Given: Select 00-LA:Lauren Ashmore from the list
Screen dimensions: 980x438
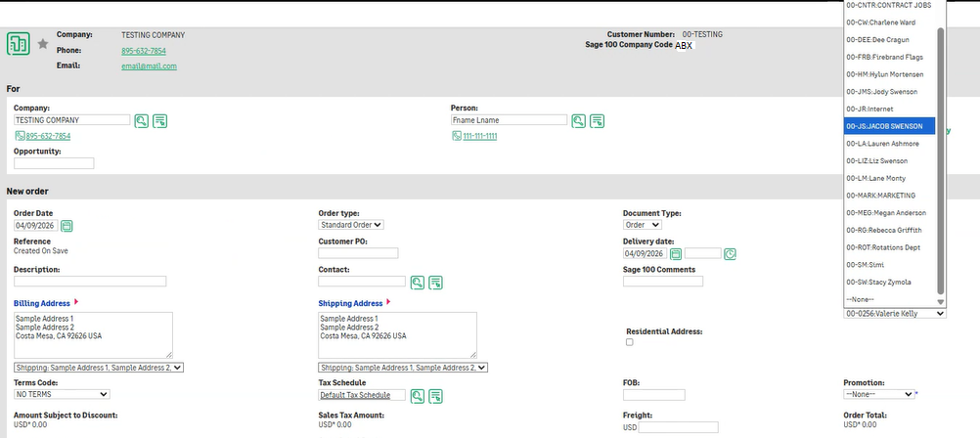Looking at the screenshot, I should click(882, 144).
